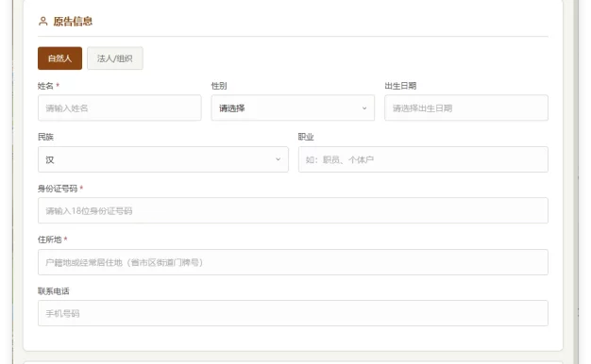Expand the 民族 dropdown showing 汉

click(163, 159)
